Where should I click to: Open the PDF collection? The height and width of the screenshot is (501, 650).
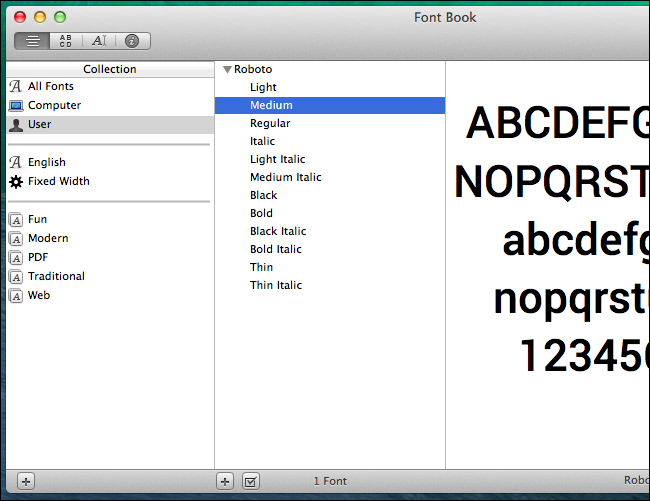[x=110, y=257]
